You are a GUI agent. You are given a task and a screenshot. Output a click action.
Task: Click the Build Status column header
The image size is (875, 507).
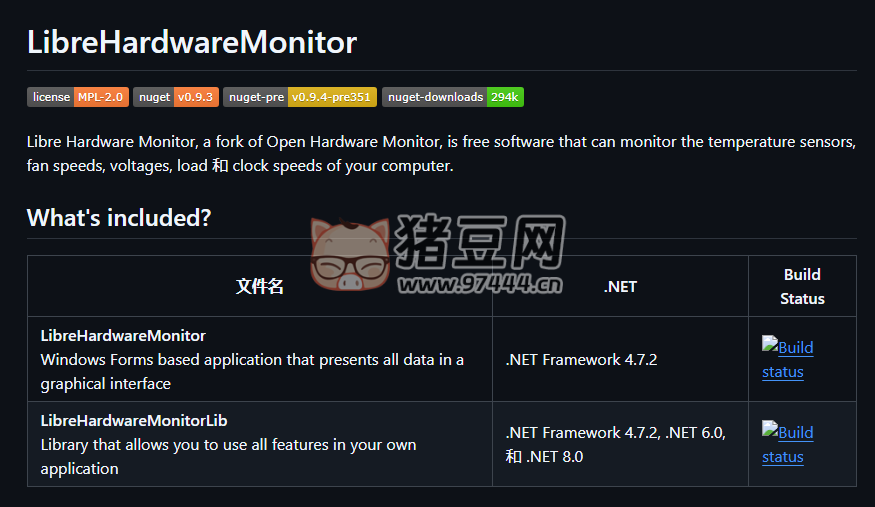point(802,286)
